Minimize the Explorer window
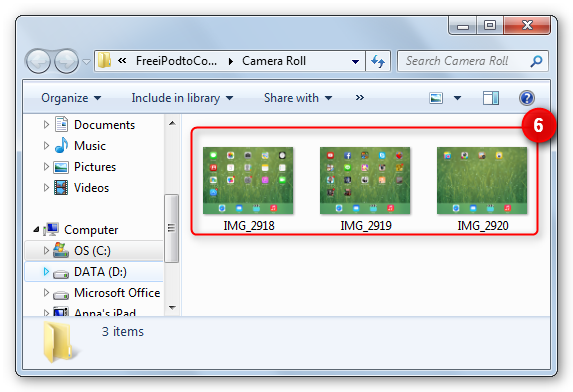The width and height of the screenshot is (573, 392). click(x=463, y=25)
